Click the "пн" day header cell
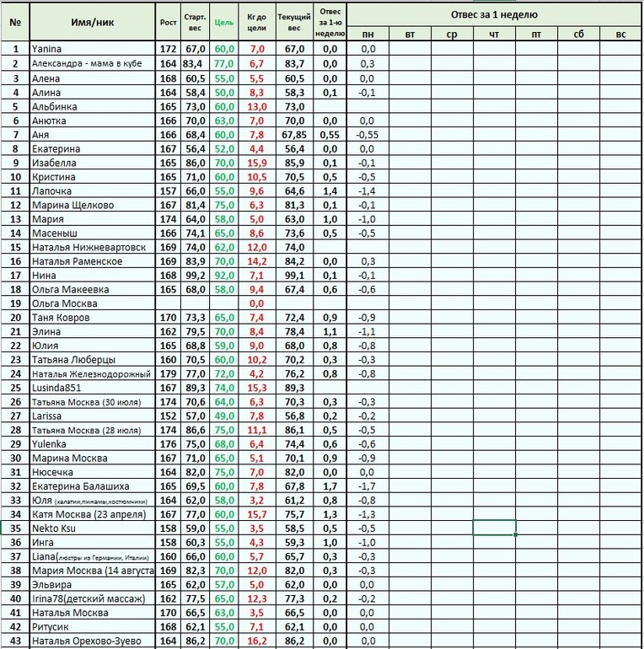This screenshot has height=649, width=644. coord(368,34)
